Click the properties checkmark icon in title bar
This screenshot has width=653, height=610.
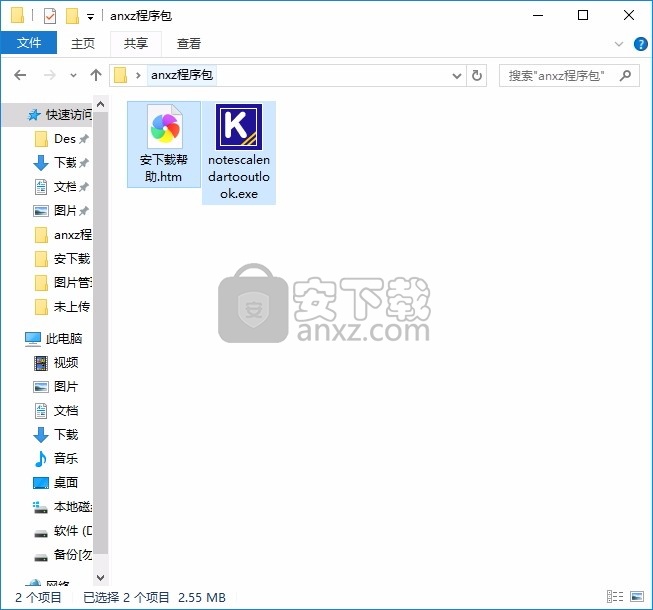click(x=50, y=16)
